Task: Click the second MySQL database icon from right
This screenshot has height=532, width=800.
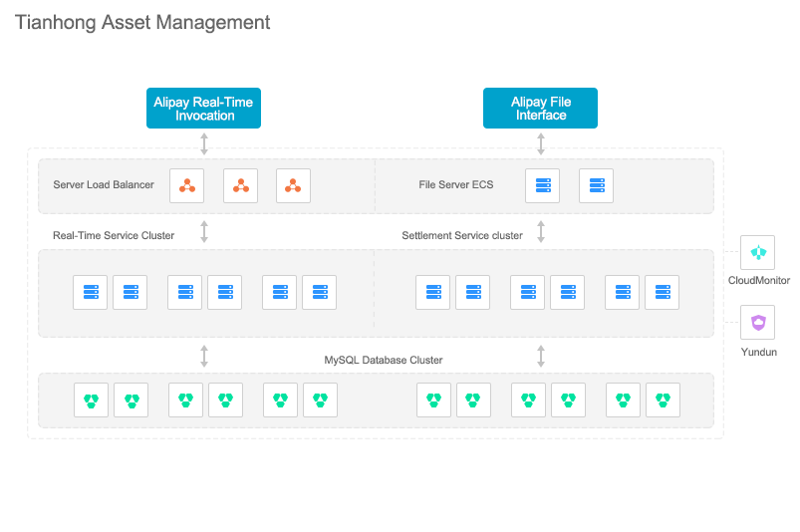Action: coord(623,400)
